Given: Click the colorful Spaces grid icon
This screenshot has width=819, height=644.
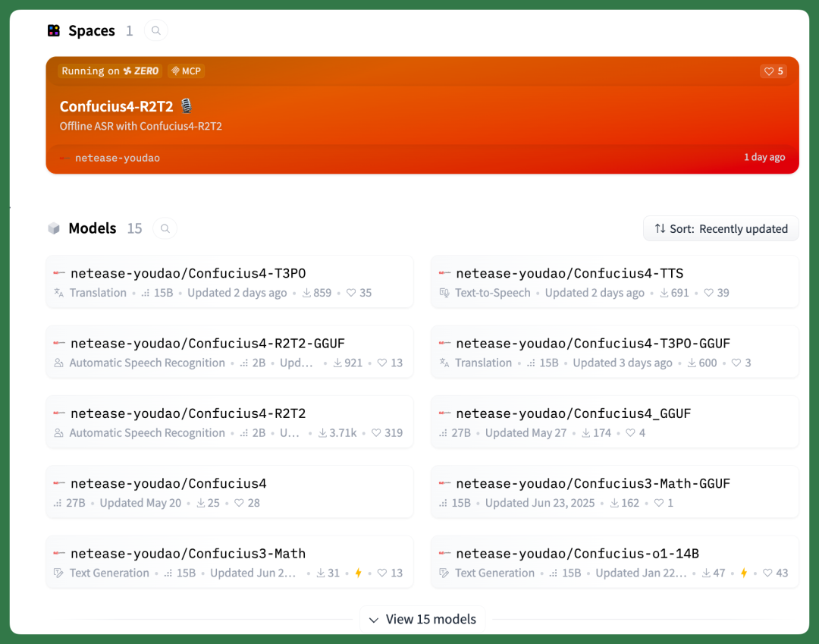Looking at the screenshot, I should [54, 31].
